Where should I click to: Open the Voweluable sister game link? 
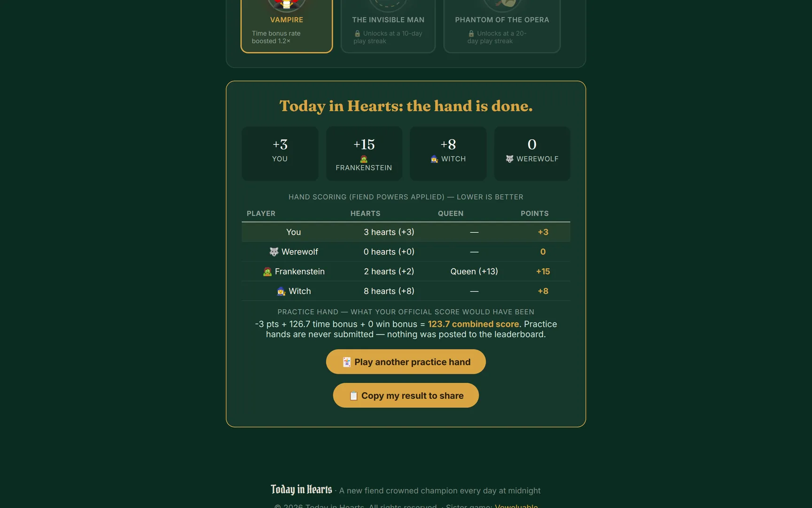(x=516, y=506)
